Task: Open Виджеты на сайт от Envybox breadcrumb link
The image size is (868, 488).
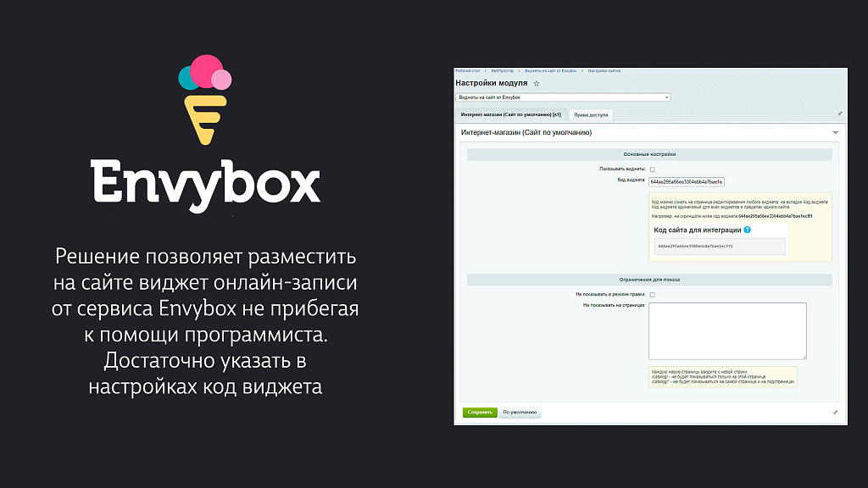Action: coord(550,71)
